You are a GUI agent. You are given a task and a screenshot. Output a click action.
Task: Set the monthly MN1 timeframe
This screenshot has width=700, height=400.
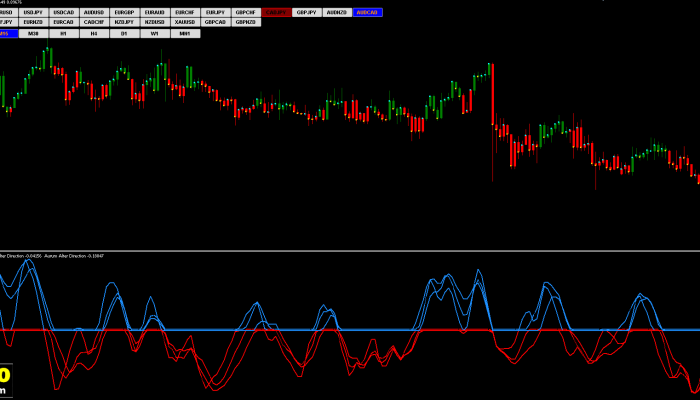coord(185,33)
